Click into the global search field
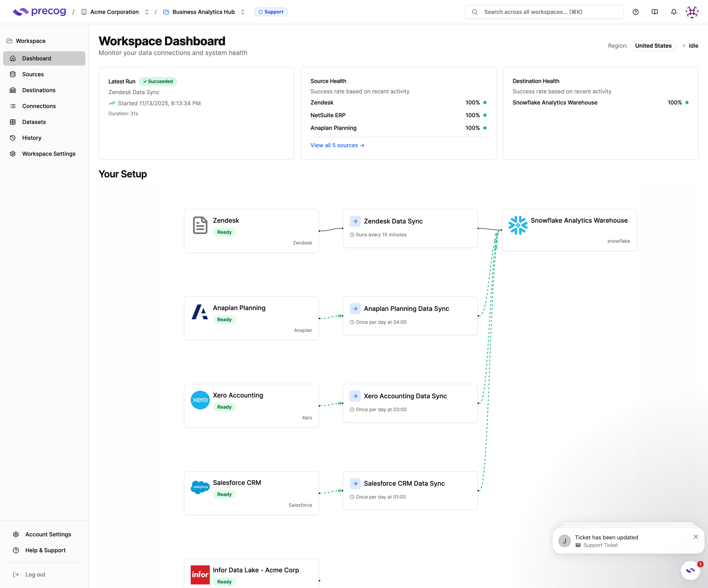This screenshot has width=708, height=588. click(x=544, y=12)
